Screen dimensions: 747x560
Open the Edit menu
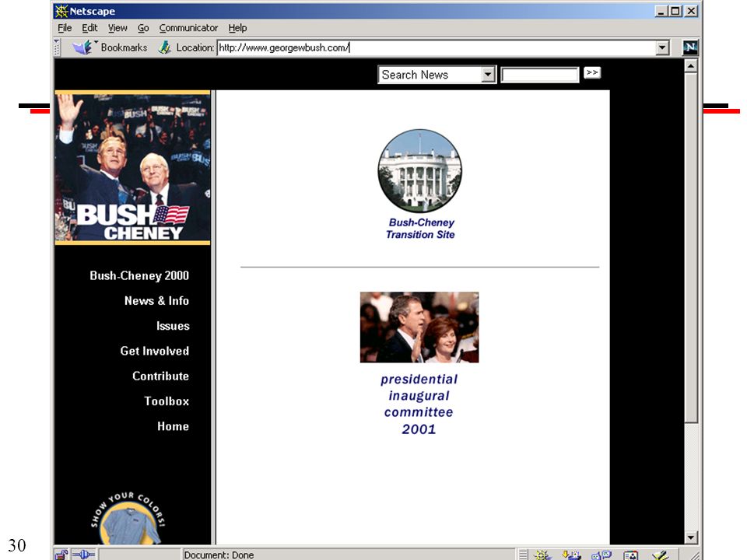pyautogui.click(x=89, y=28)
